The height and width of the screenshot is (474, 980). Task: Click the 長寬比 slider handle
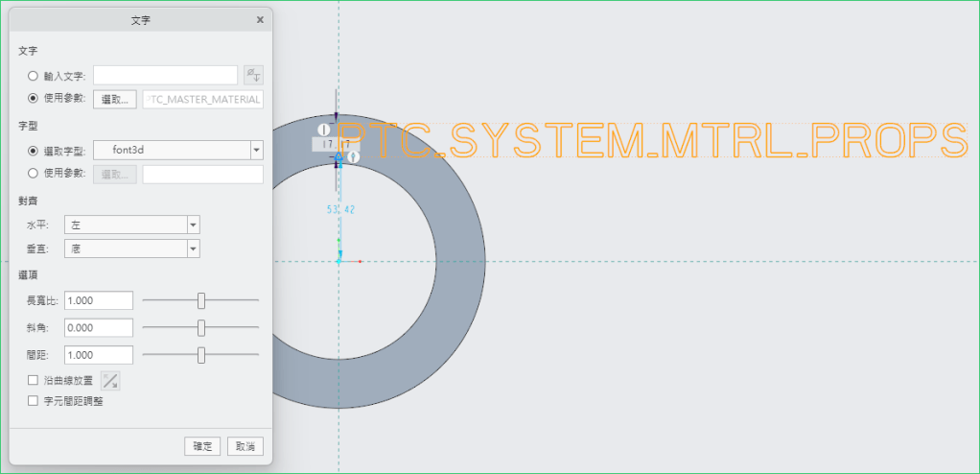(x=201, y=300)
